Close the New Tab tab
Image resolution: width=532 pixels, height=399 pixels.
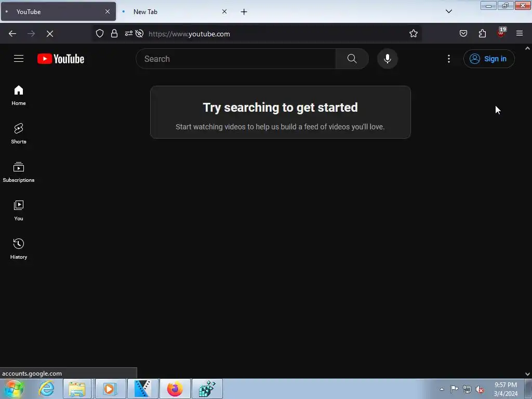coord(224,11)
